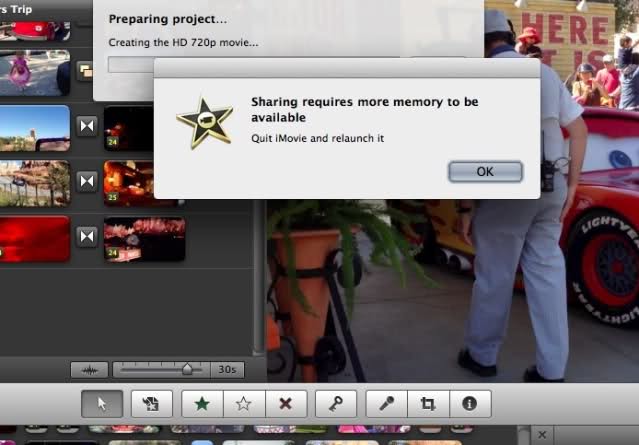Select the arrow selection tool

click(x=102, y=403)
